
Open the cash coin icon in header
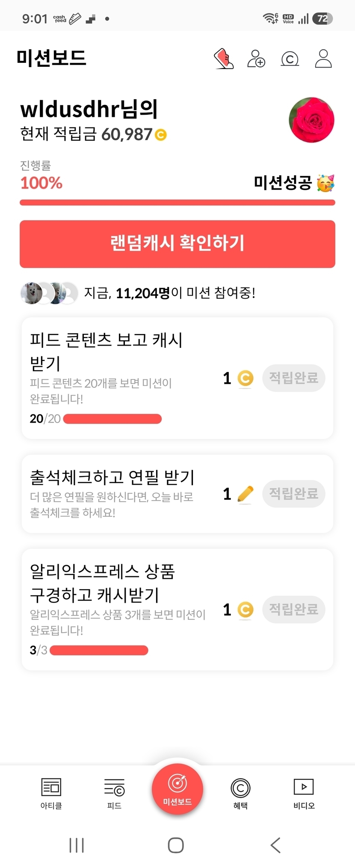click(290, 59)
